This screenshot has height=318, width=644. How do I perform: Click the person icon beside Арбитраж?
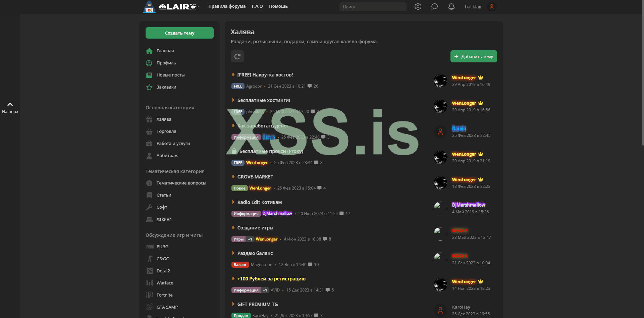tap(149, 156)
